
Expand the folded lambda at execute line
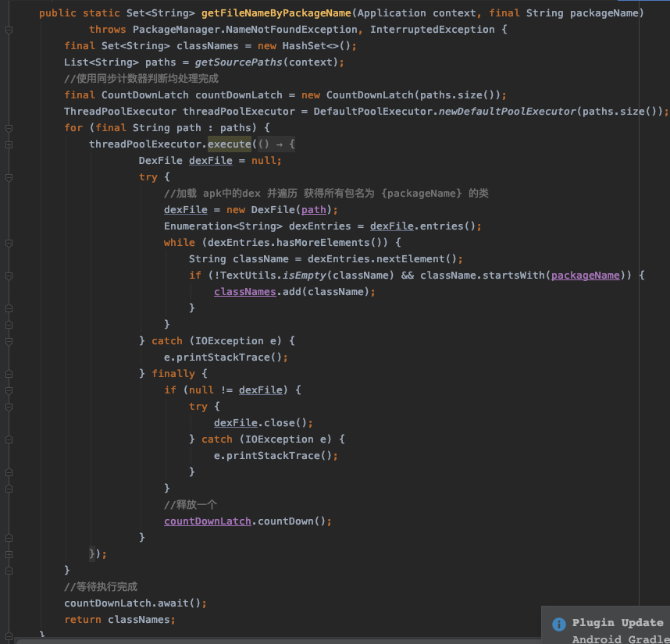pyautogui.click(x=9, y=144)
